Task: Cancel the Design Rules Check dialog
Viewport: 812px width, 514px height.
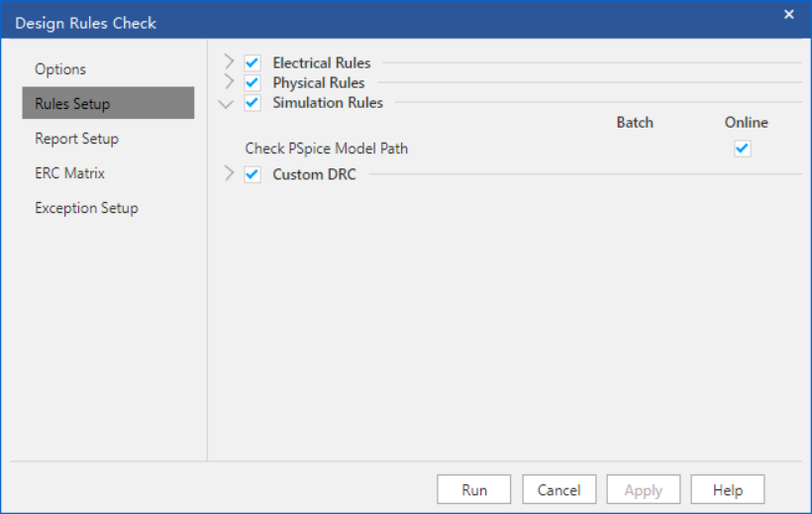Action: [558, 489]
